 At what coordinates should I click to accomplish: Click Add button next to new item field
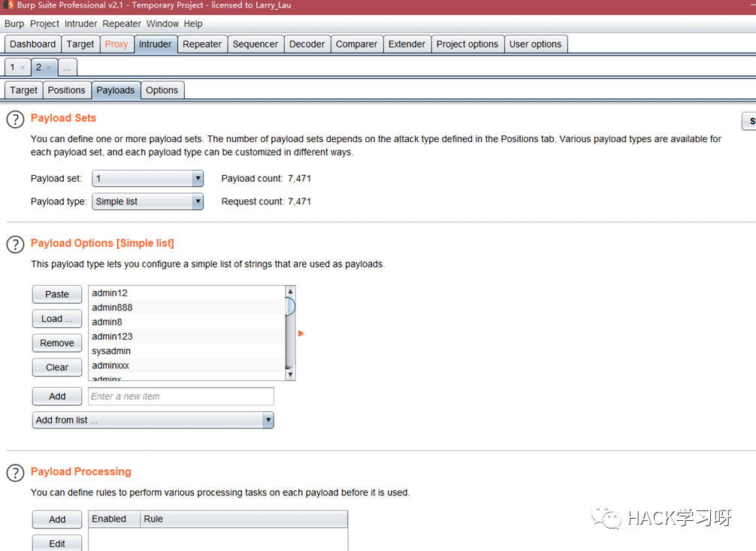pos(57,397)
